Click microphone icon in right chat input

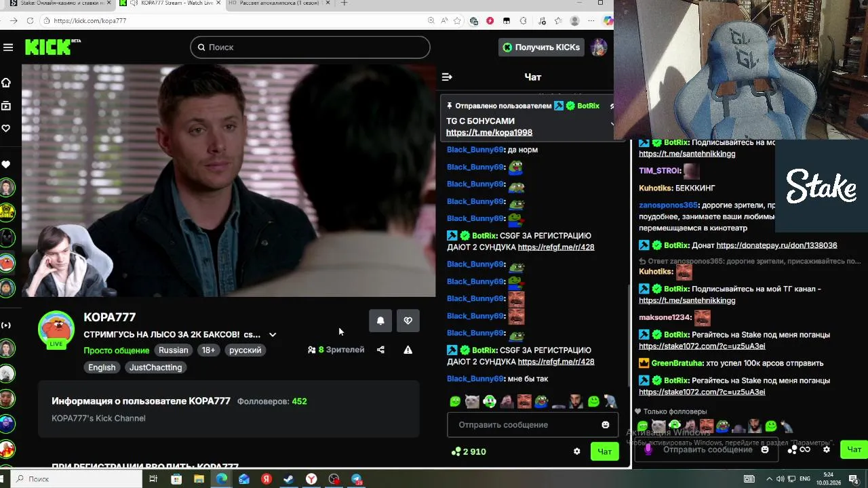coord(648,449)
